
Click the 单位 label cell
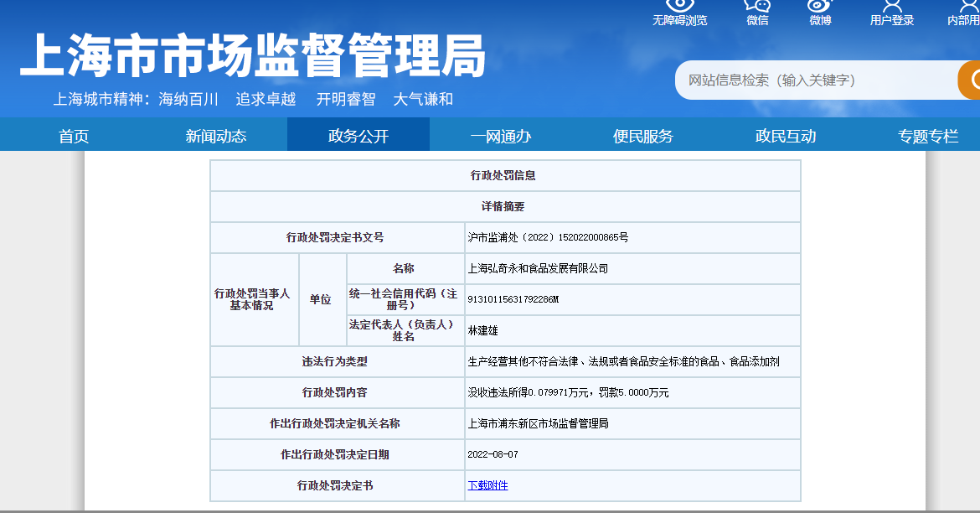(x=323, y=299)
